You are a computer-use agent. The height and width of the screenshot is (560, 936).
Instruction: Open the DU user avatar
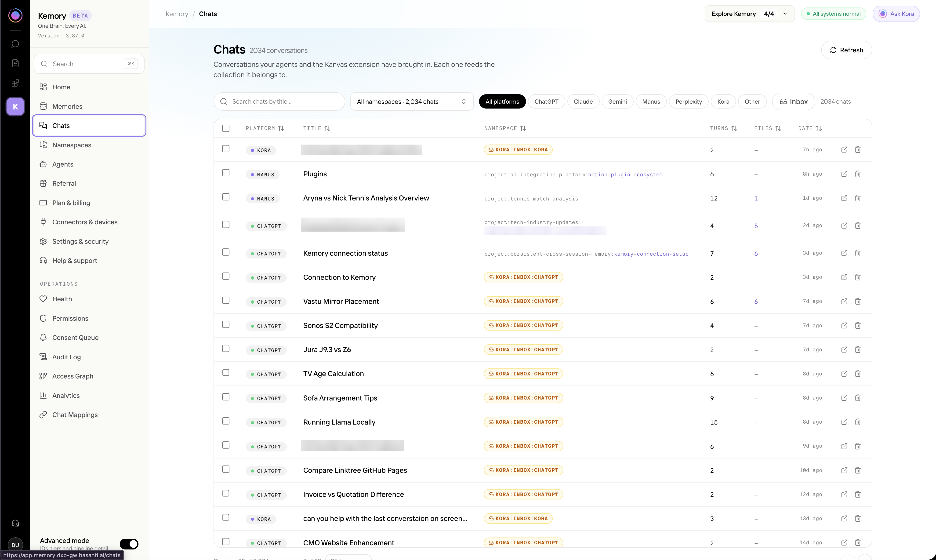point(15,545)
